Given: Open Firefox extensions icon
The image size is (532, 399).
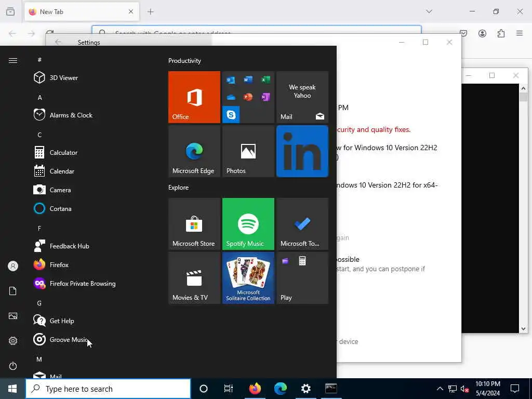Looking at the screenshot, I should (x=501, y=33).
